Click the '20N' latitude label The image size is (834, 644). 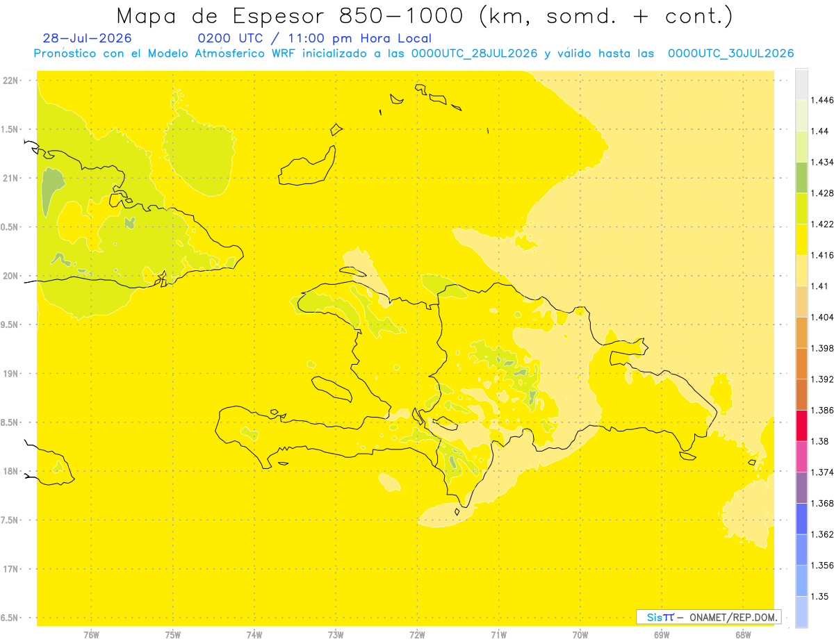click(12, 276)
